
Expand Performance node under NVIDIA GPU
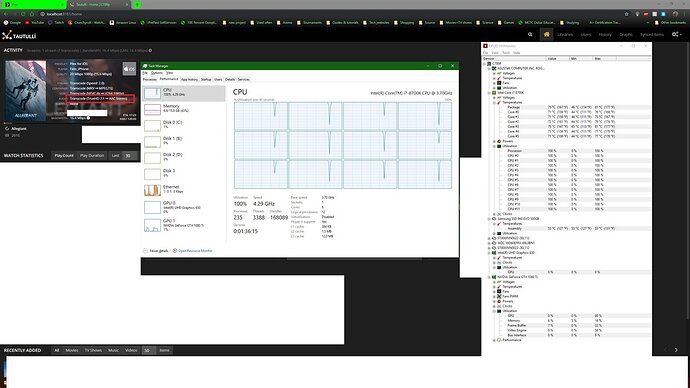[494, 340]
